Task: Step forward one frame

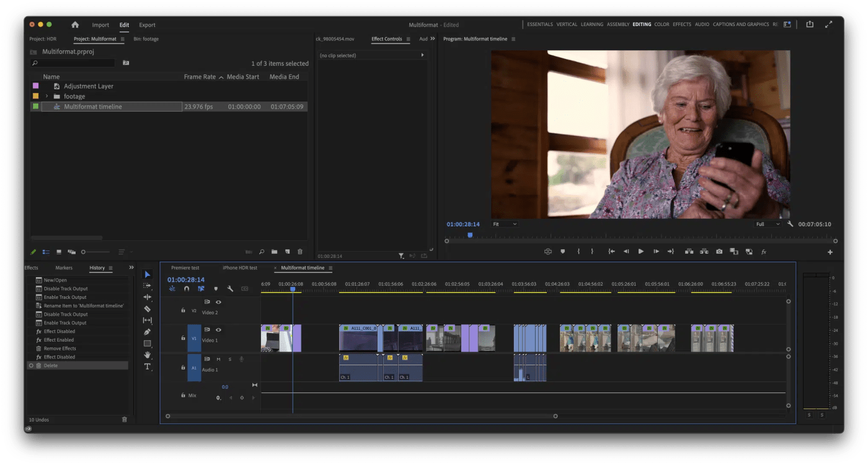Action: tap(656, 252)
